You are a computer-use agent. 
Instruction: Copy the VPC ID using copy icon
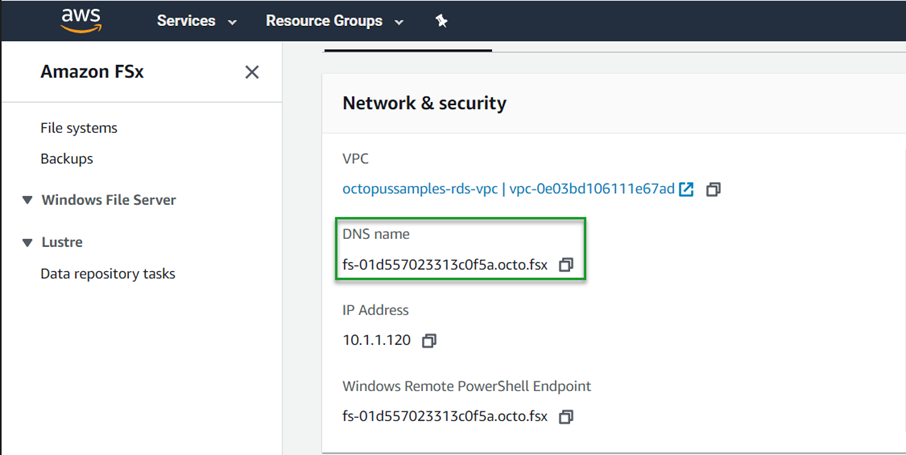point(713,189)
